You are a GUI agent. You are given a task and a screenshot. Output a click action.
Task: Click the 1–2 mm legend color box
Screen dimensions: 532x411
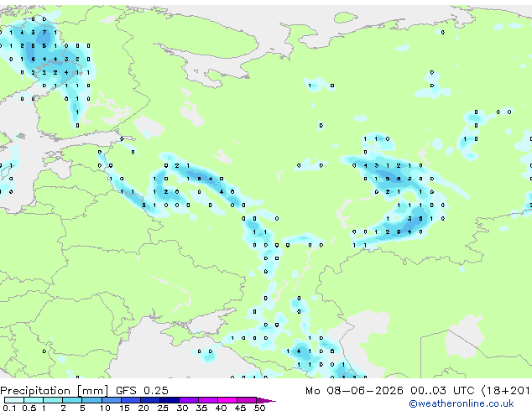pyautogui.click(x=53, y=400)
